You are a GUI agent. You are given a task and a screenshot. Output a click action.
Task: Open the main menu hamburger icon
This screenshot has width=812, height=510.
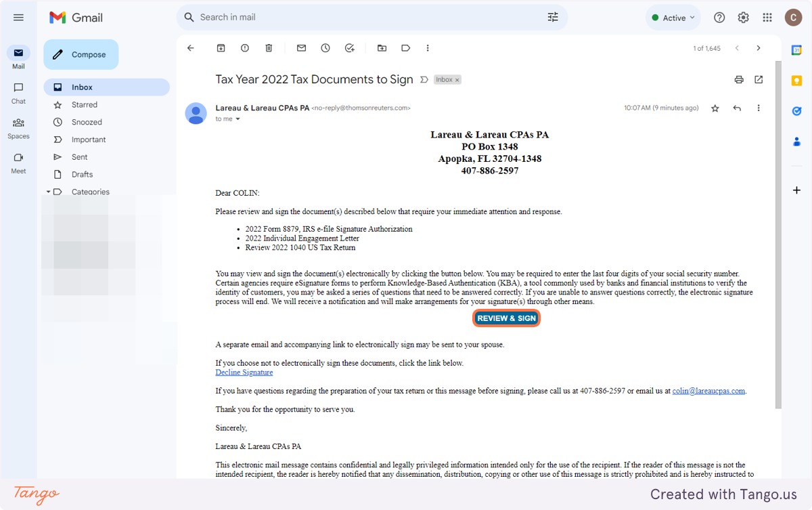[18, 18]
